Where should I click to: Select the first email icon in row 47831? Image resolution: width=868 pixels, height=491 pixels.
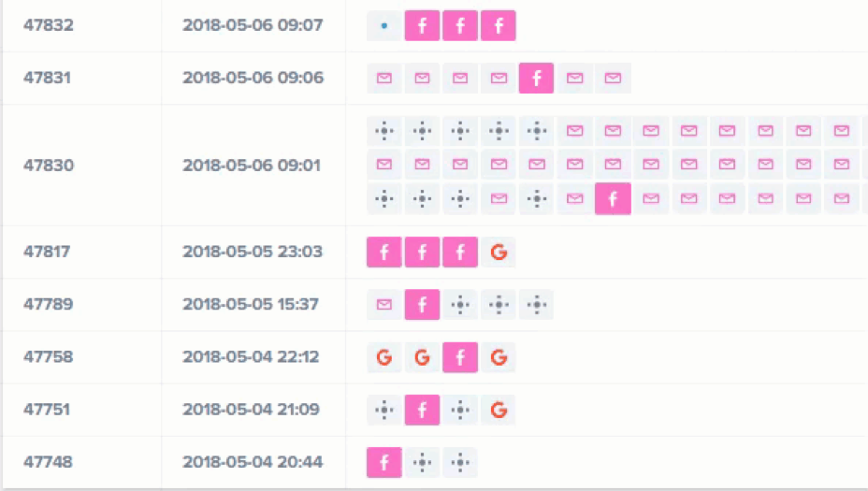[383, 79]
